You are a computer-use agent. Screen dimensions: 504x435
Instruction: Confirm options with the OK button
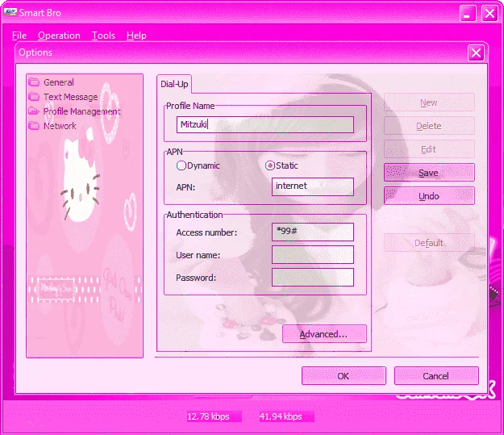click(344, 376)
